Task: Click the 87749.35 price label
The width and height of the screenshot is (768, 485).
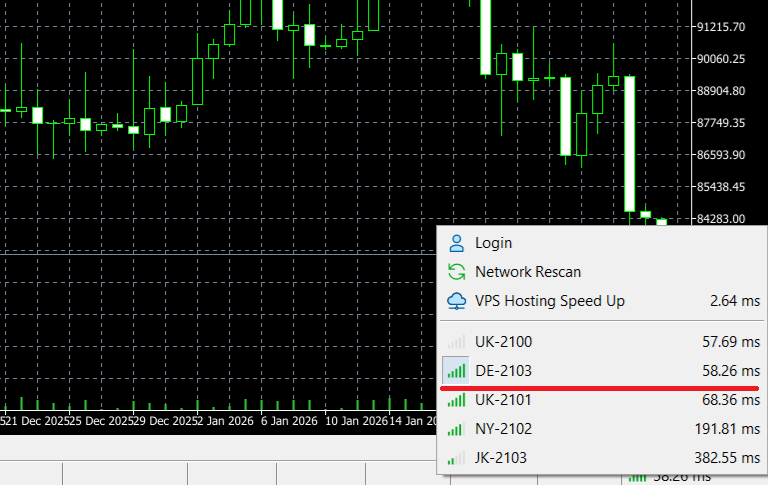Action: coord(721,123)
